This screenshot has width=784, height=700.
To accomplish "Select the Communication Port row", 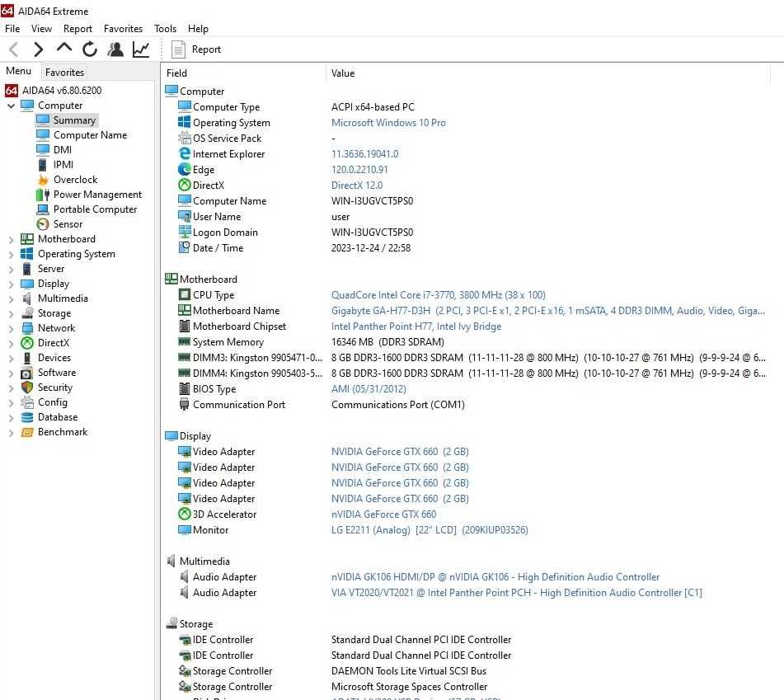I will tap(465, 405).
